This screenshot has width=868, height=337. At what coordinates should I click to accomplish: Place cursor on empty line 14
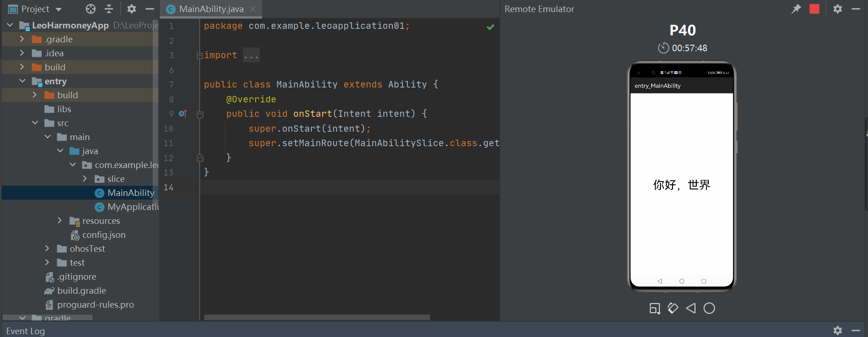click(351, 187)
